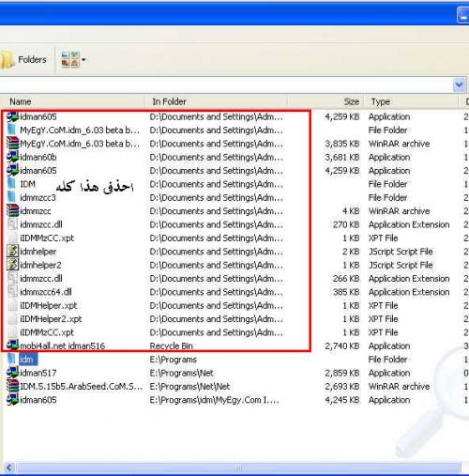The image size is (469, 476).
Task: Click the IDM folder icon in Documents and Settings
Action: (12, 184)
